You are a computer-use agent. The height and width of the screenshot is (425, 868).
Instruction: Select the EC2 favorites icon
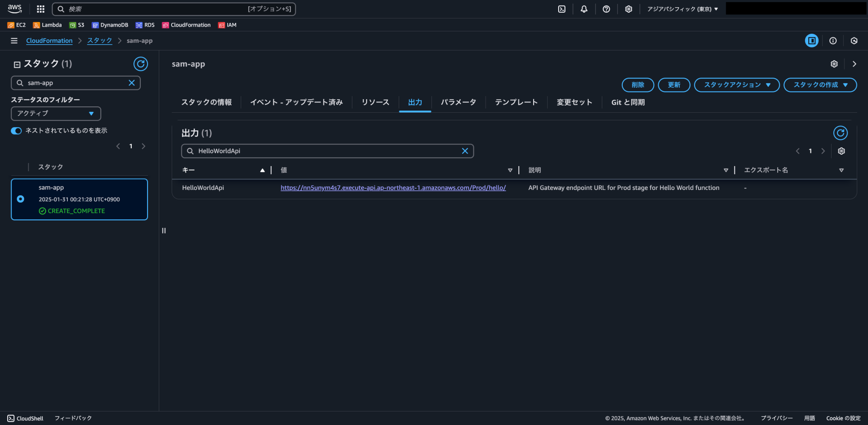click(x=16, y=25)
